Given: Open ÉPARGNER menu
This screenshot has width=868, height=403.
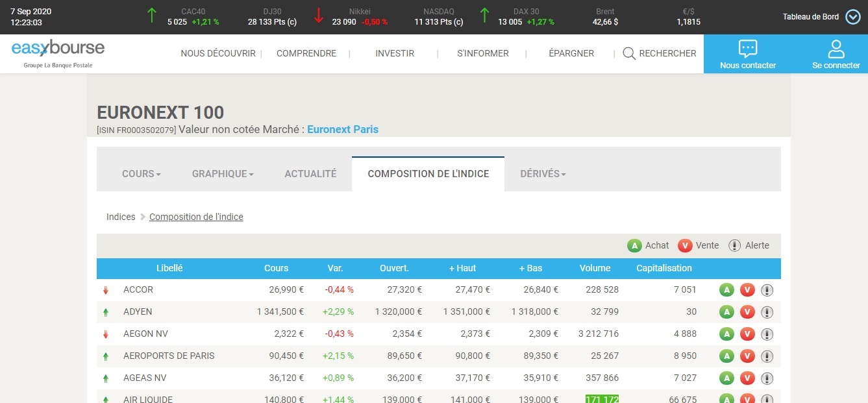Looking at the screenshot, I should (571, 53).
